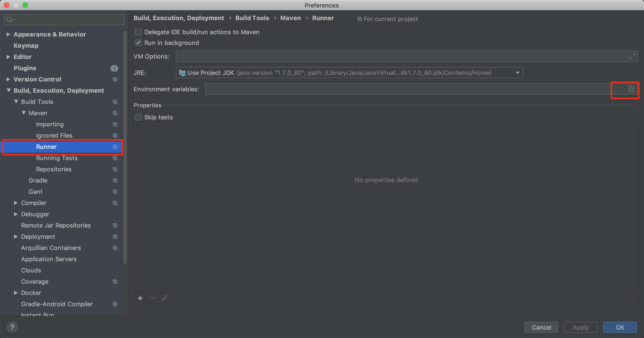Enable the Skip tests checkbox

click(x=138, y=117)
